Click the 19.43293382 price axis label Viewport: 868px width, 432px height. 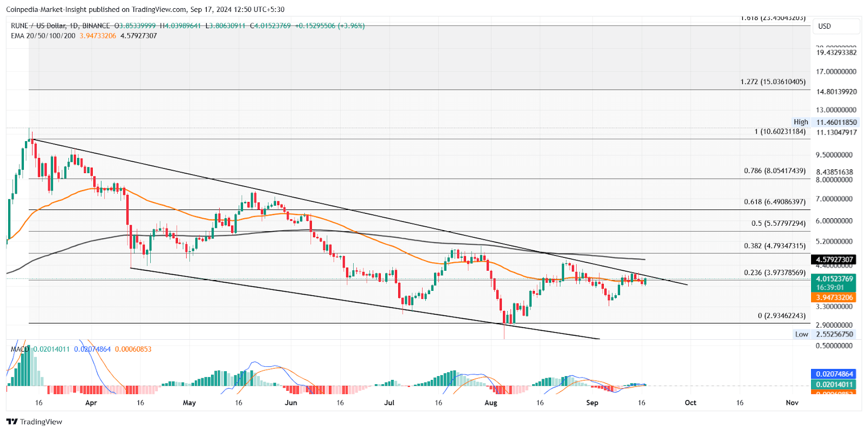point(836,53)
